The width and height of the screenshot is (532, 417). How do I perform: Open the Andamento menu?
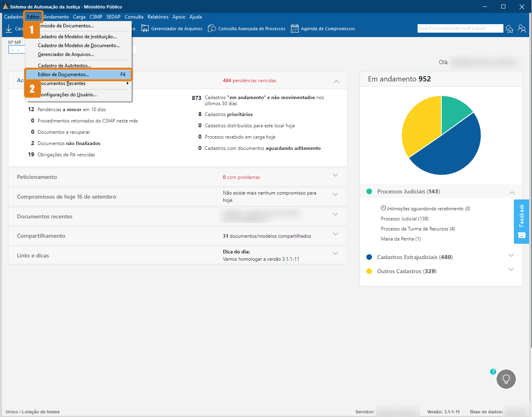pyautogui.click(x=56, y=17)
